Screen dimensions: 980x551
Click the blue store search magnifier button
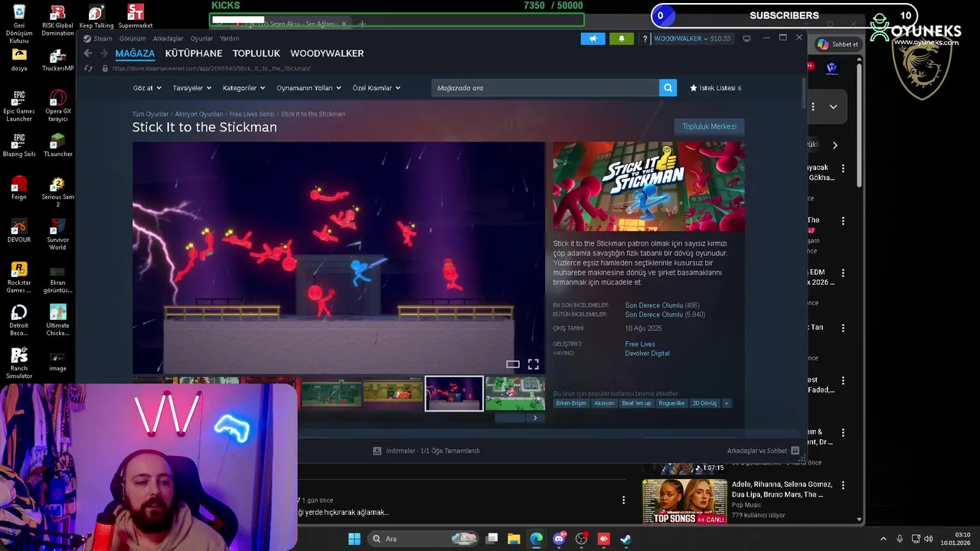click(x=668, y=88)
